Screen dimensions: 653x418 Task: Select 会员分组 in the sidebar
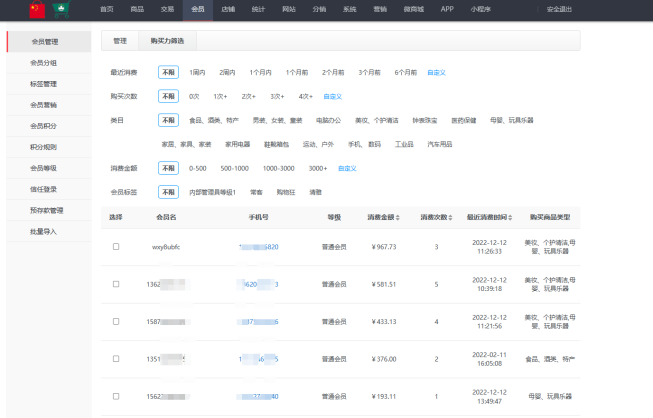[49, 63]
